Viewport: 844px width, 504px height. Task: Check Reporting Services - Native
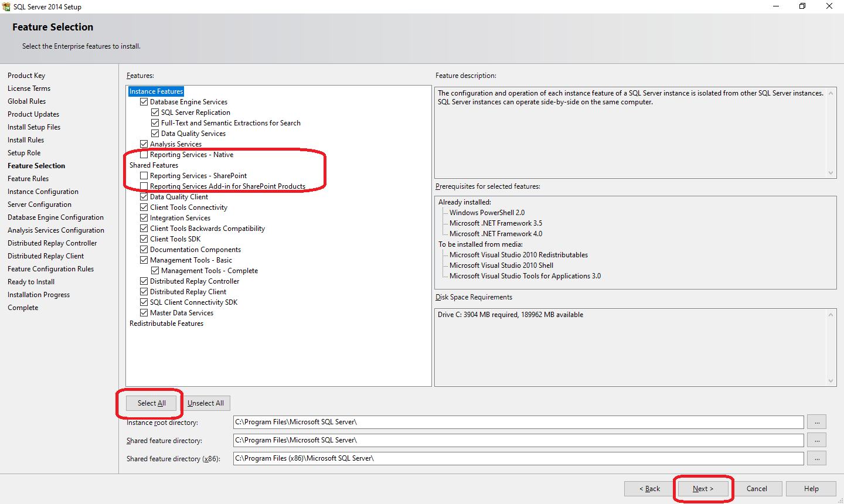point(144,155)
